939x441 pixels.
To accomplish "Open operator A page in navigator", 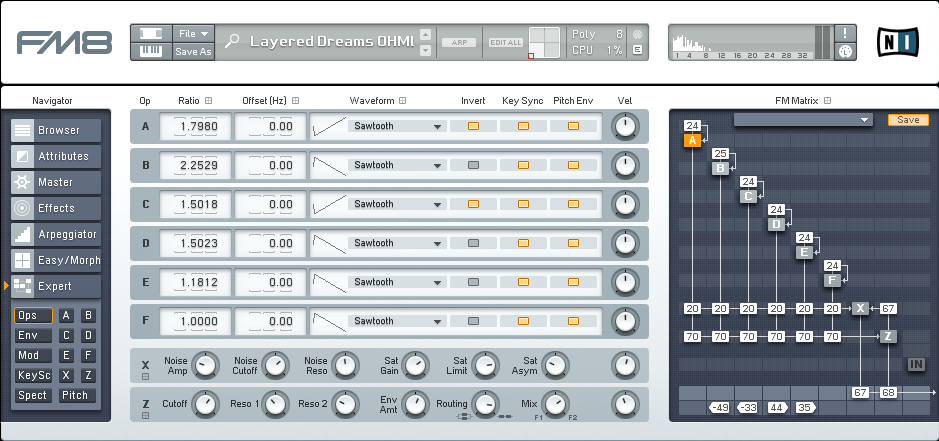I will click(66, 316).
